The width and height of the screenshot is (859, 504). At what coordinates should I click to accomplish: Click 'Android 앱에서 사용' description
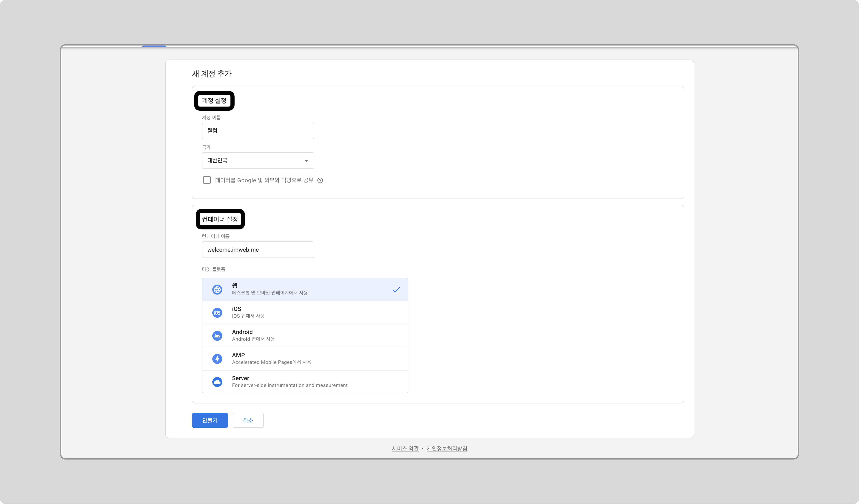pos(253,339)
